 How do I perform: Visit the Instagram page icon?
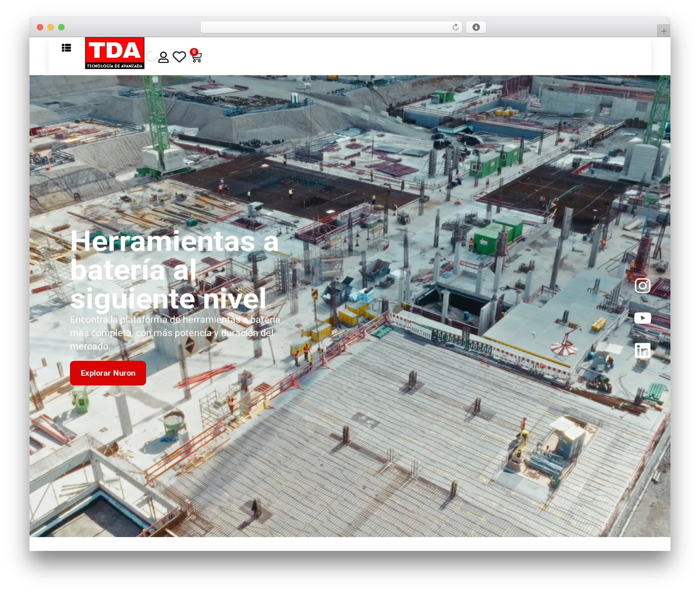click(x=643, y=286)
